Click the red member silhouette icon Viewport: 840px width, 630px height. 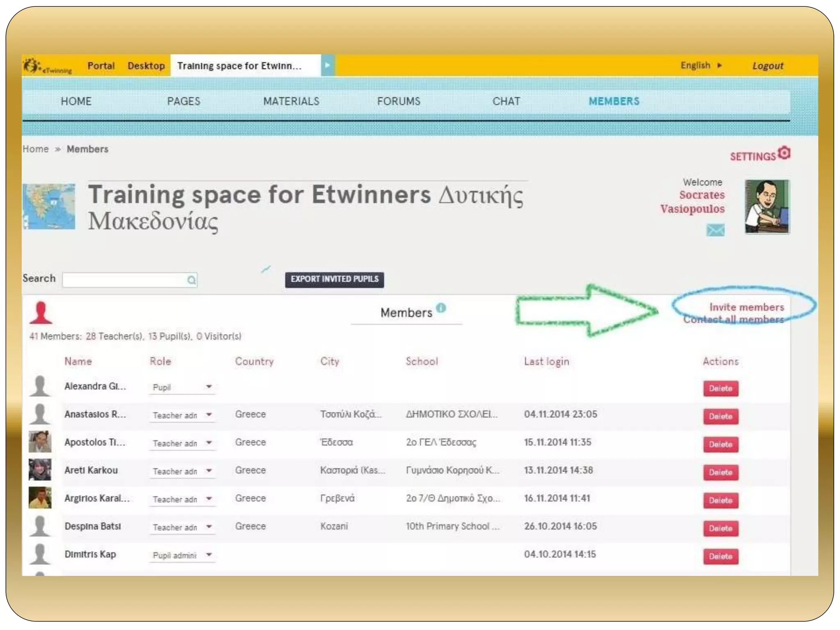click(x=41, y=313)
